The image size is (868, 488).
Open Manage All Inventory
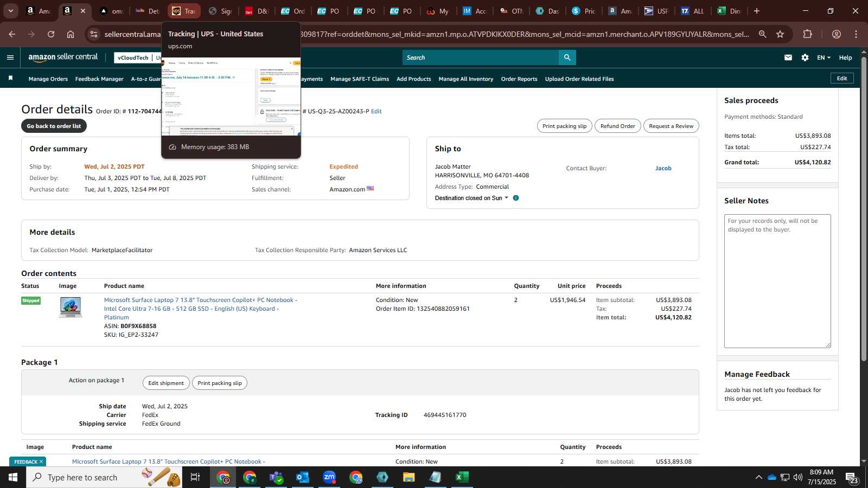click(466, 79)
